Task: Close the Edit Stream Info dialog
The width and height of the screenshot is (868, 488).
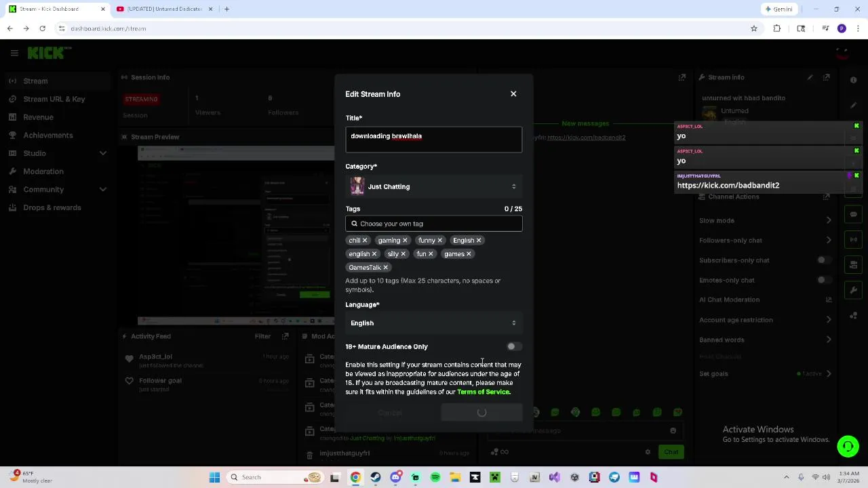Action: point(513,94)
